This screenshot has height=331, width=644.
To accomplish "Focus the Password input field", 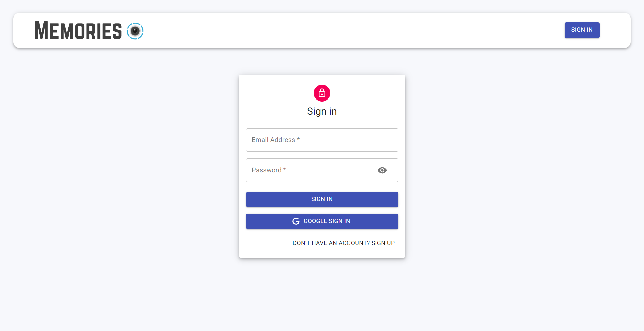I will (x=312, y=170).
